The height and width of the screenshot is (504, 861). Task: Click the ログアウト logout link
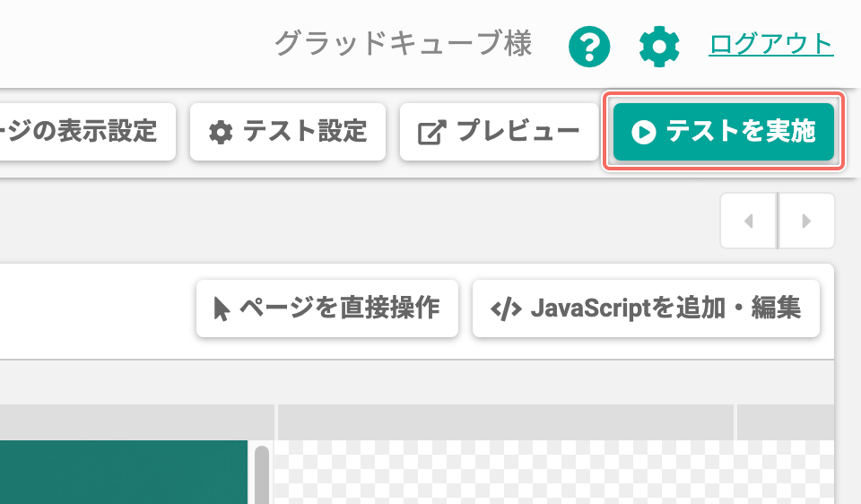[771, 45]
